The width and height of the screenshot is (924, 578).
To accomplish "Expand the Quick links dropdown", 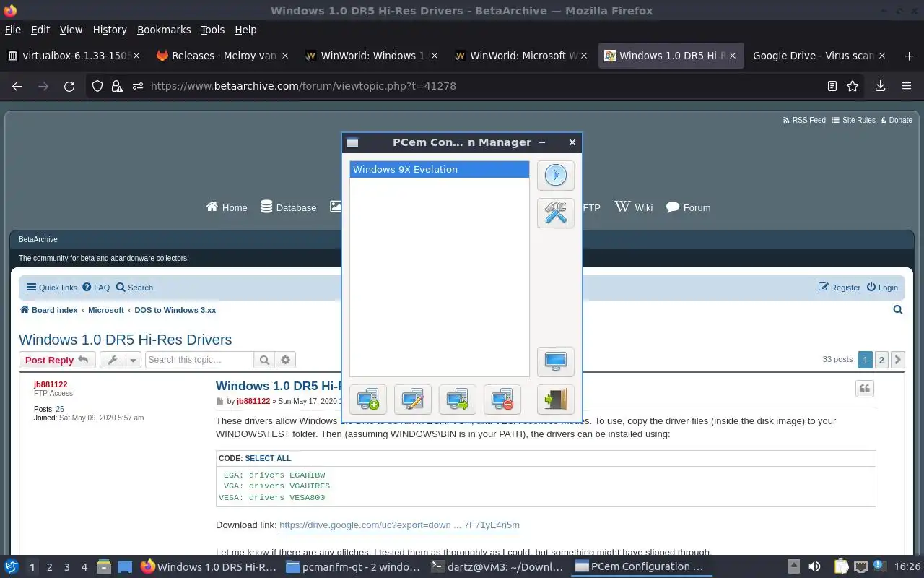I will pyautogui.click(x=52, y=288).
